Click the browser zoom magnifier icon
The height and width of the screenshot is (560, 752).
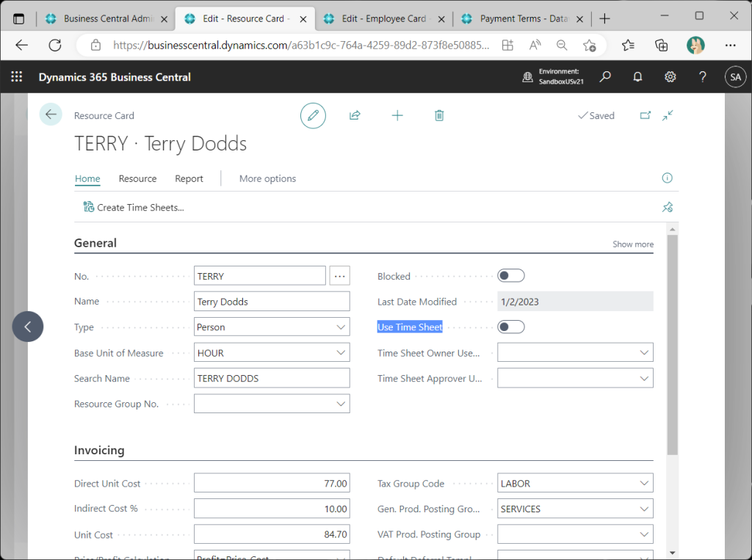pos(562,46)
